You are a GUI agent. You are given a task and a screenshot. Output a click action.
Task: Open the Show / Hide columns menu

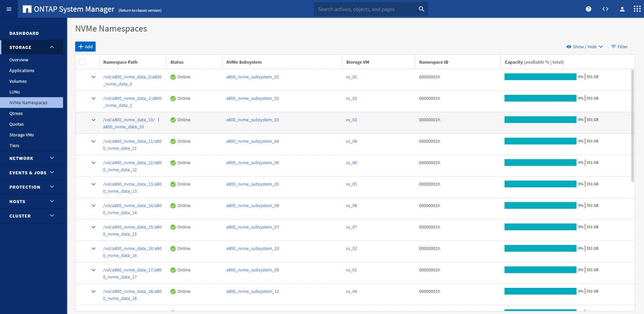584,47
